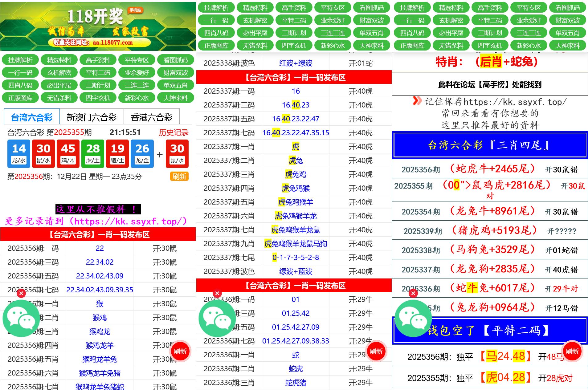Switch to the 香港六合彩 tab
The width and height of the screenshot is (588, 390).
click(x=151, y=117)
